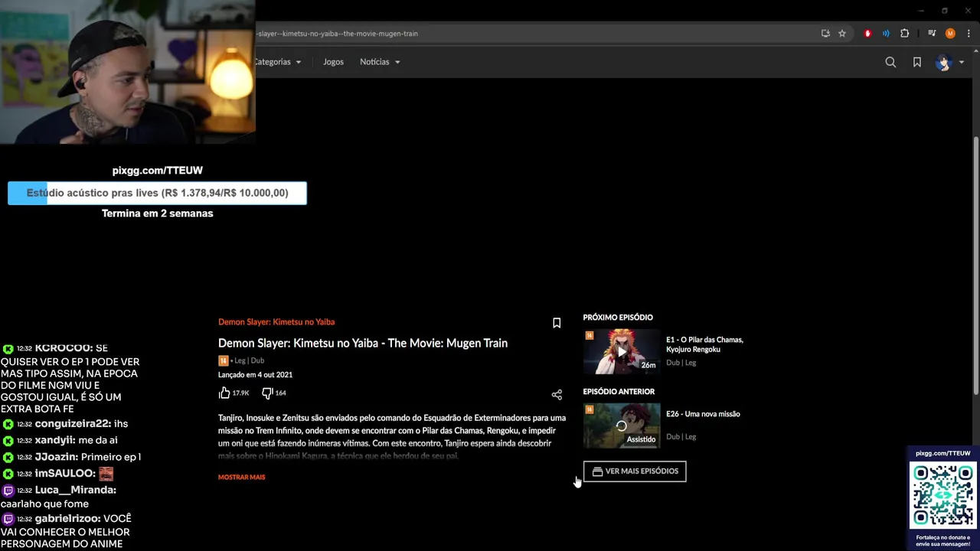Restore down the browser window
This screenshot has width=980, height=551.
945,11
